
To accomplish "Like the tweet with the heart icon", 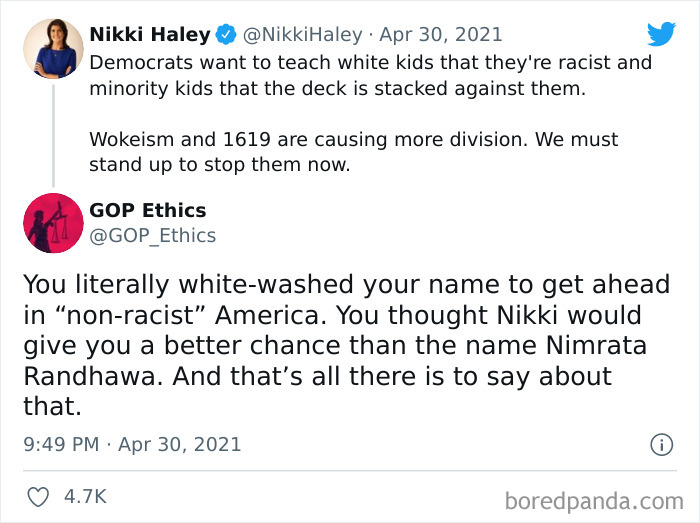I will [40, 496].
